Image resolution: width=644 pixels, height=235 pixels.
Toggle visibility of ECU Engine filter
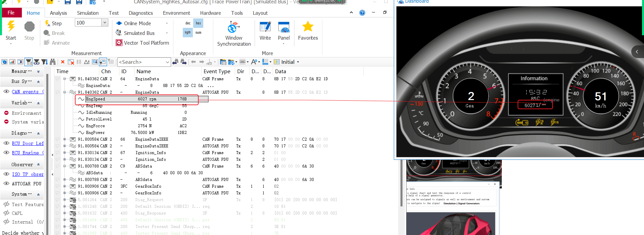pyautogui.click(x=6, y=153)
